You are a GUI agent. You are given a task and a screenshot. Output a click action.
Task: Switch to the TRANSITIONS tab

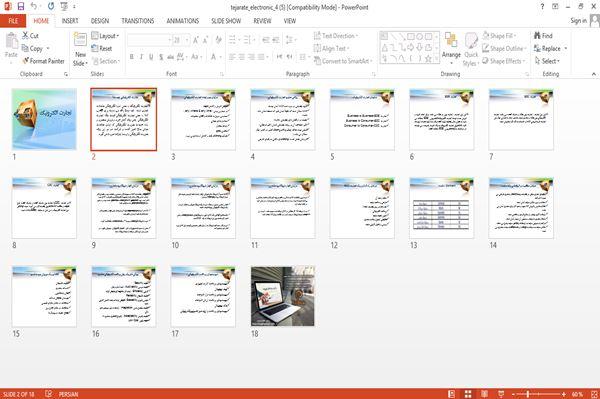pos(138,21)
